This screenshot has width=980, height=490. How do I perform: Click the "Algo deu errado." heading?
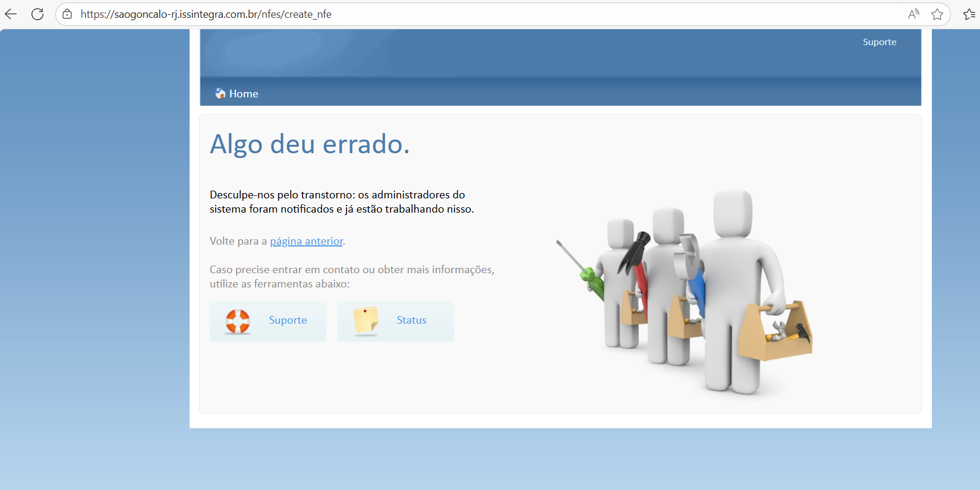pyautogui.click(x=310, y=144)
